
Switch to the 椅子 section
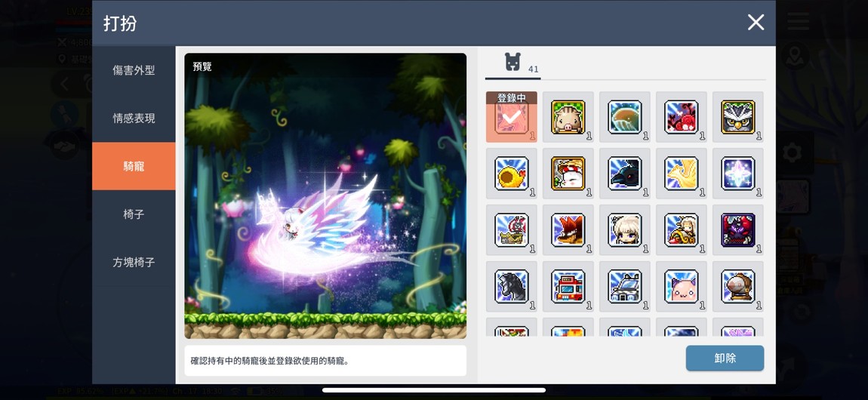[x=134, y=214]
